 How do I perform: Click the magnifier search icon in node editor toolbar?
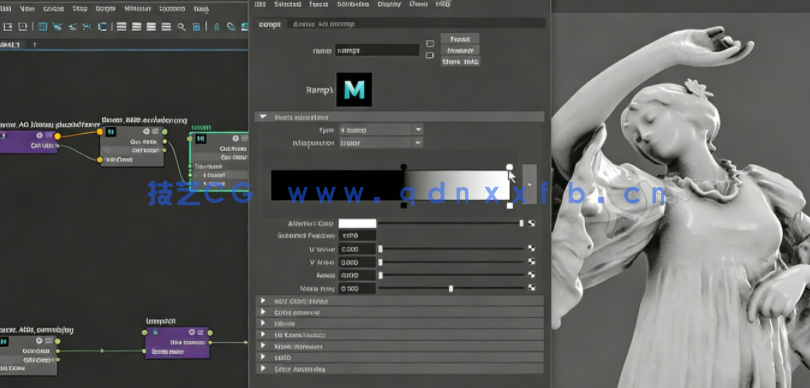[x=181, y=27]
